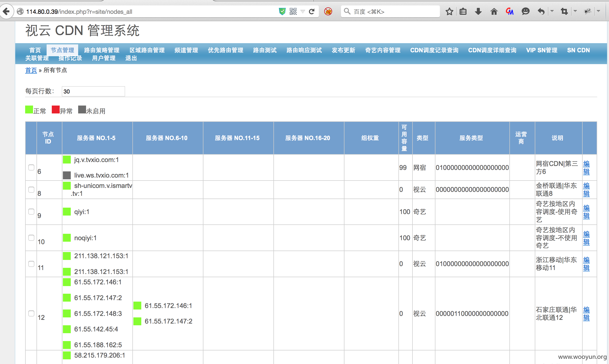Click the green 正常 legend swatch
The width and height of the screenshot is (609, 364).
[29, 109]
